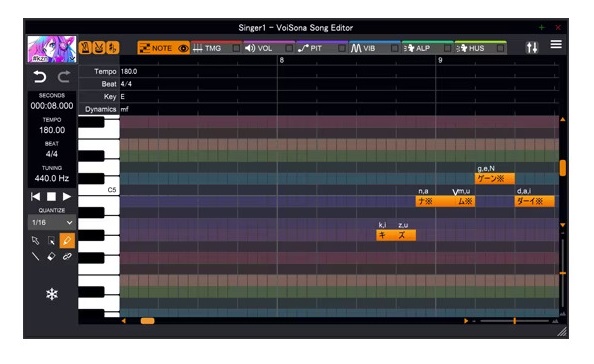Select the arrow pointer tool
Image resolution: width=594 pixels, height=364 pixels.
[35, 241]
